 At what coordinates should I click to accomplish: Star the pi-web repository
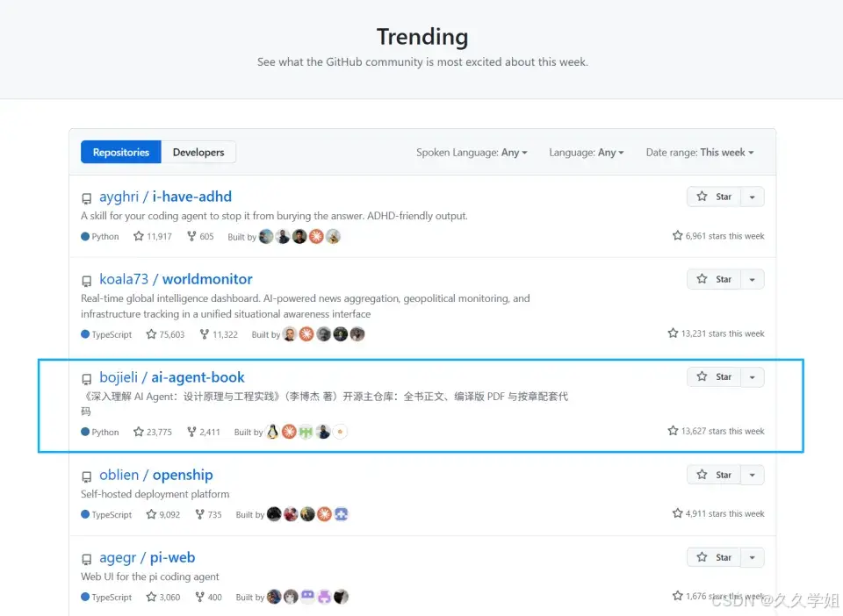(714, 557)
